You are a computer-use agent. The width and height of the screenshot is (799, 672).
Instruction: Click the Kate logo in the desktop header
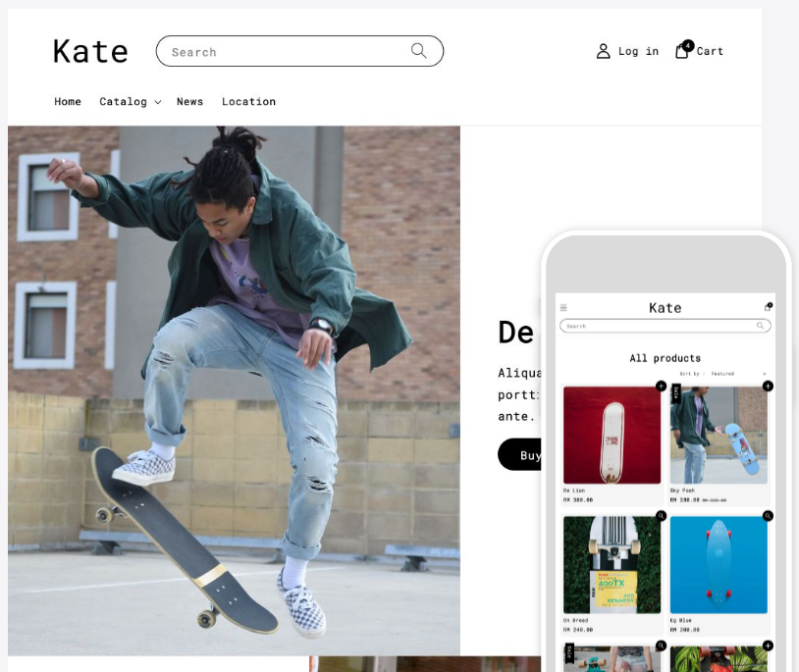point(90,51)
